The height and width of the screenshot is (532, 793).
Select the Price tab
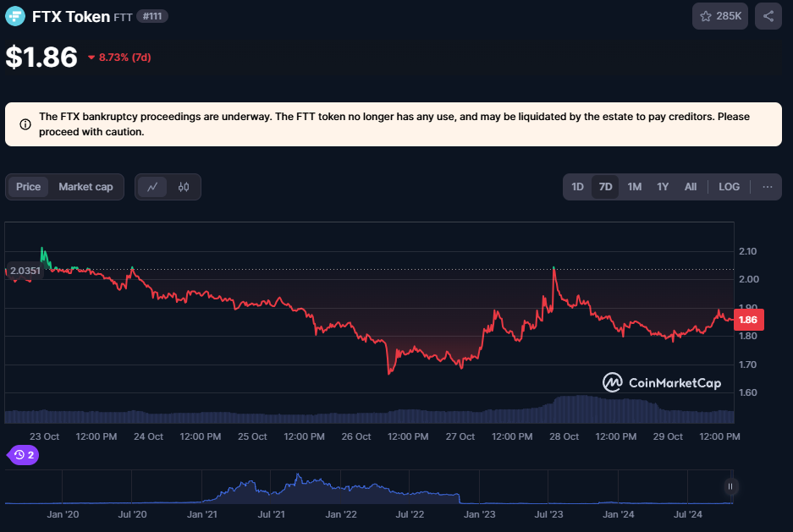tap(28, 187)
